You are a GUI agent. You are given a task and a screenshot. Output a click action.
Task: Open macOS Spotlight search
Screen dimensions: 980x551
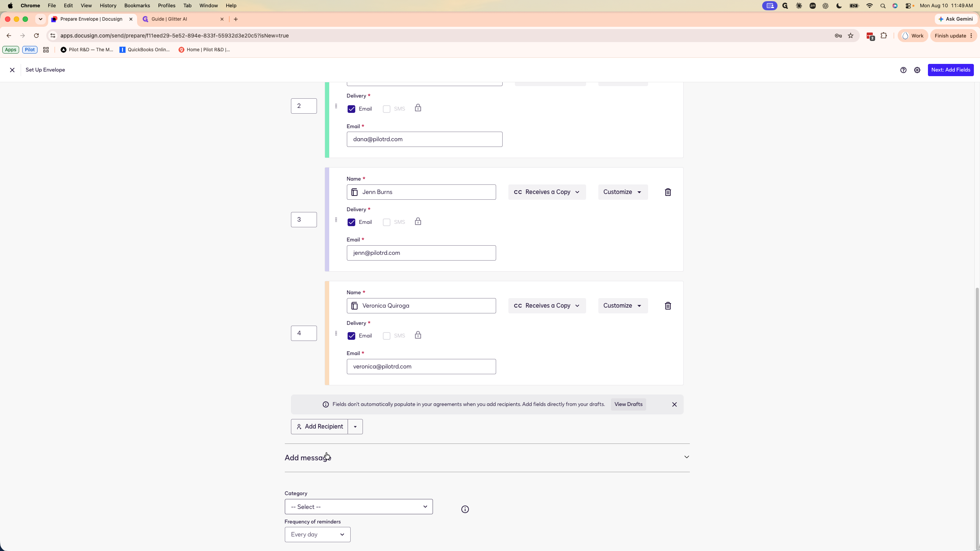point(883,6)
